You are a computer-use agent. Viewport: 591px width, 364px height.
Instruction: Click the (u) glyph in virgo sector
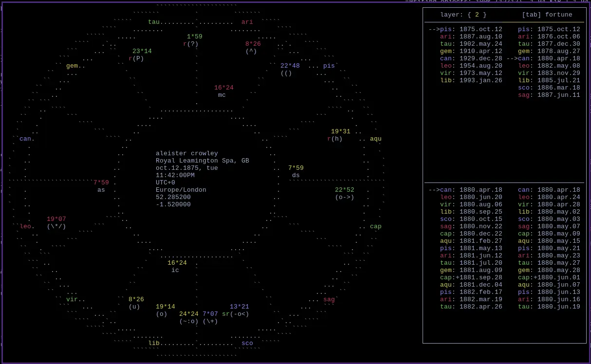[x=134, y=307]
